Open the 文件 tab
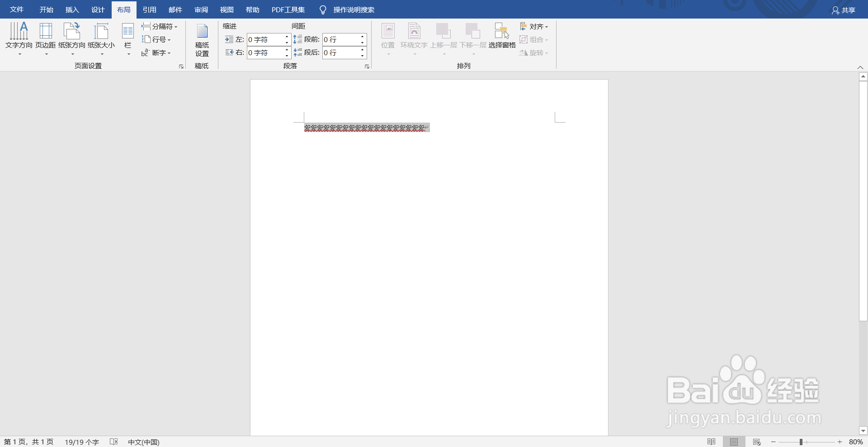The image size is (868, 447). coord(17,10)
